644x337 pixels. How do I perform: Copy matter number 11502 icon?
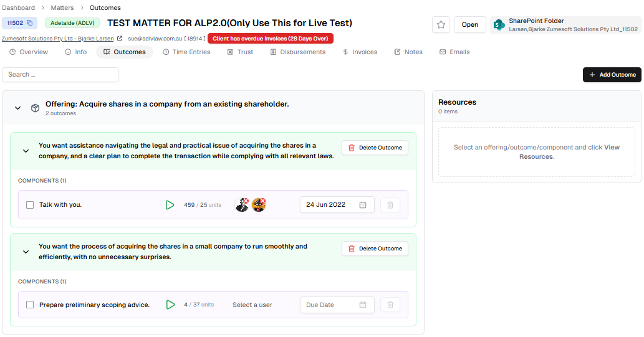(x=29, y=23)
